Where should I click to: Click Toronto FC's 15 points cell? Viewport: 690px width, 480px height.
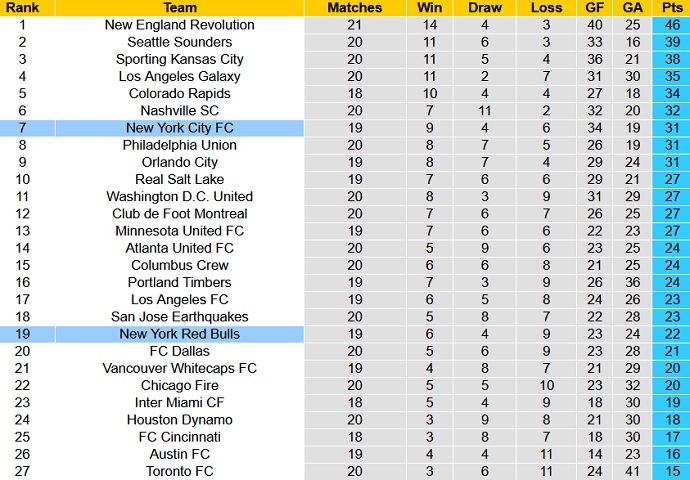(672, 471)
